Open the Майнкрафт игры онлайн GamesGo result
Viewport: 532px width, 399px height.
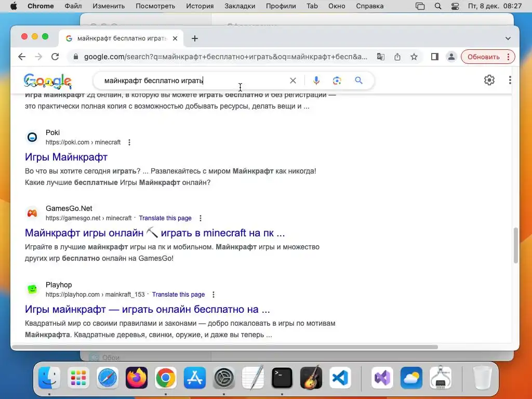point(155,233)
